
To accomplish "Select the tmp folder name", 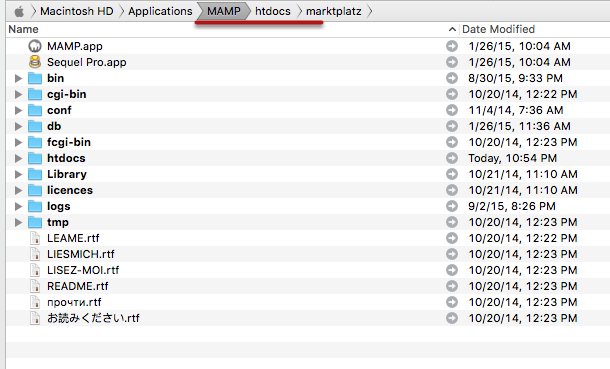I will click(x=58, y=222).
